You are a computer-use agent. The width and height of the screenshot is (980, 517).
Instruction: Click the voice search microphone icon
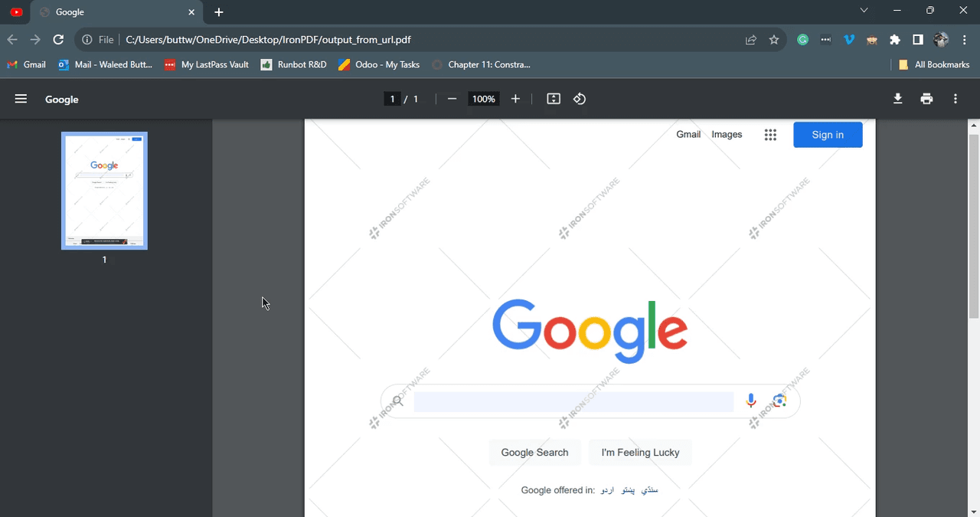coord(751,401)
